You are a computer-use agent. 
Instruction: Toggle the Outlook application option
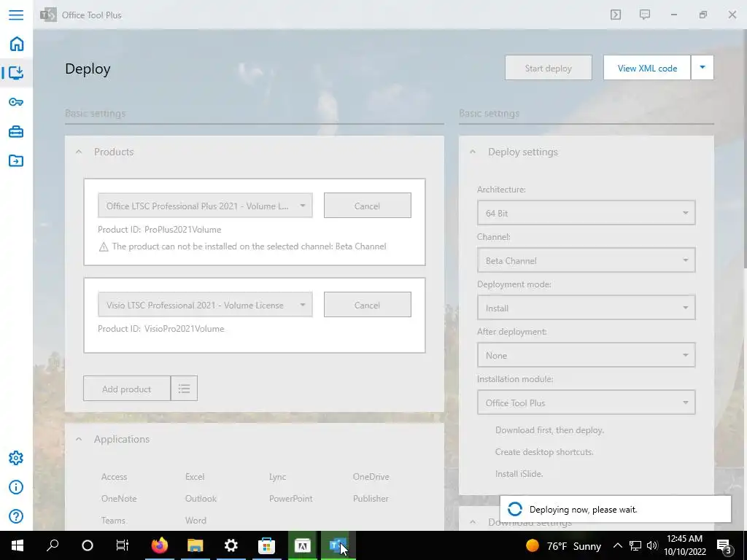[x=201, y=499]
